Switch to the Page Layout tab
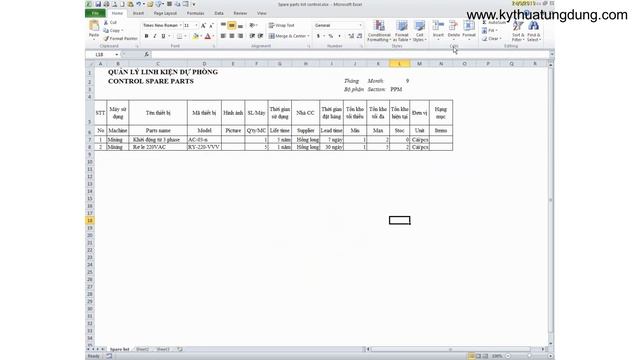 [x=165, y=13]
